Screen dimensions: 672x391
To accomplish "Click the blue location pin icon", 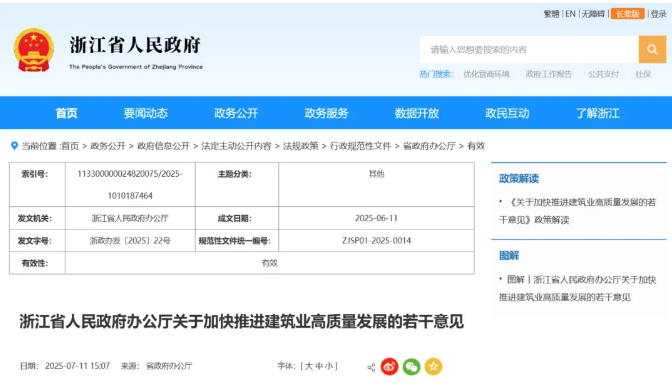I will 14,146.
